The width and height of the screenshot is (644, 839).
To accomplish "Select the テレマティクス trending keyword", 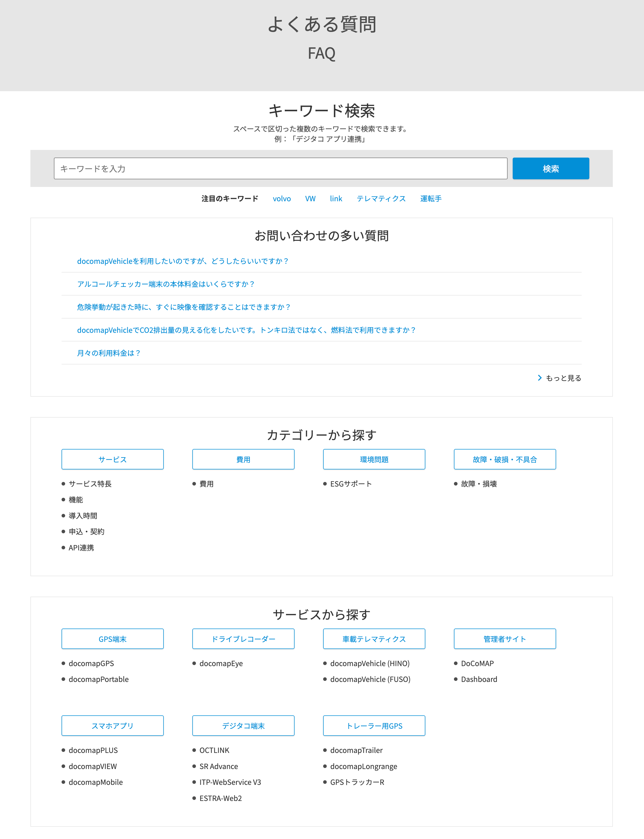I will coord(381,198).
